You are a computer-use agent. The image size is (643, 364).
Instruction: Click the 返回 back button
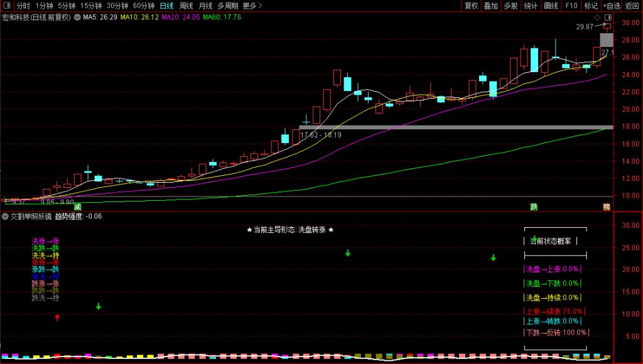click(632, 6)
